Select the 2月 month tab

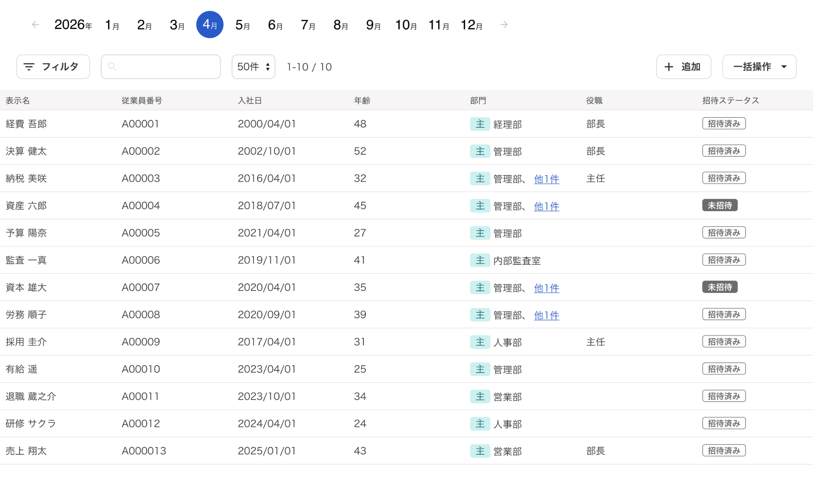click(x=144, y=25)
